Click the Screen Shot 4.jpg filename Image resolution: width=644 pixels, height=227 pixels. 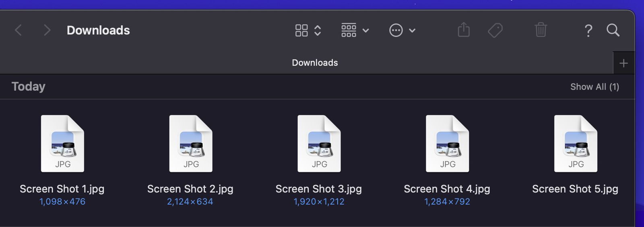(447, 189)
